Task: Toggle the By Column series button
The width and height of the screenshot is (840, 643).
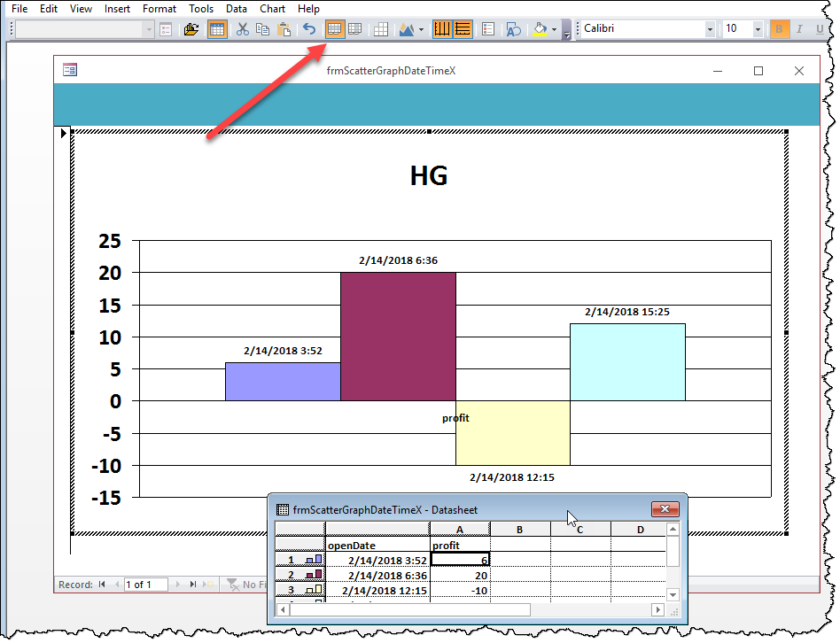Action: (354, 29)
